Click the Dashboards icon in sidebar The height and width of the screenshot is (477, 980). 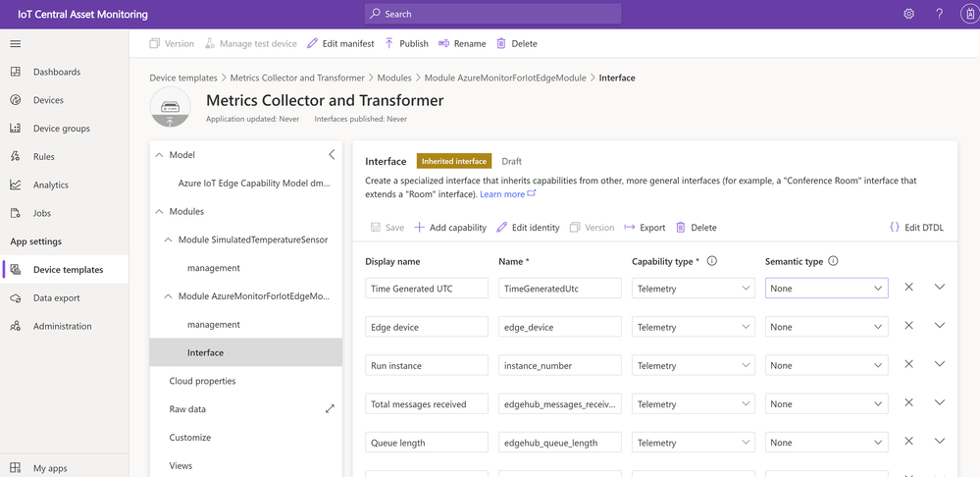16,72
